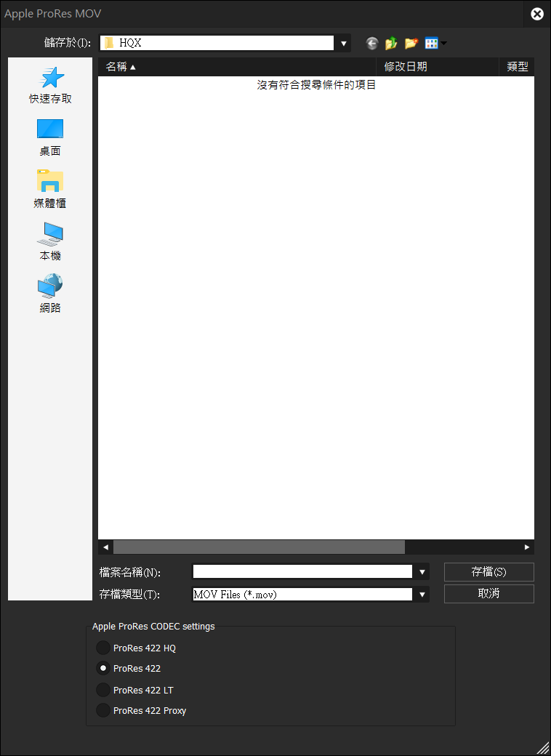
Task: Click the Cancel (取消) button
Action: coord(488,593)
